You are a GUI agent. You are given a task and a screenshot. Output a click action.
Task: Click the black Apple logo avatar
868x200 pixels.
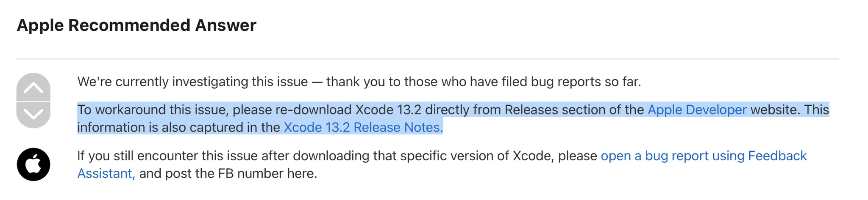click(33, 164)
